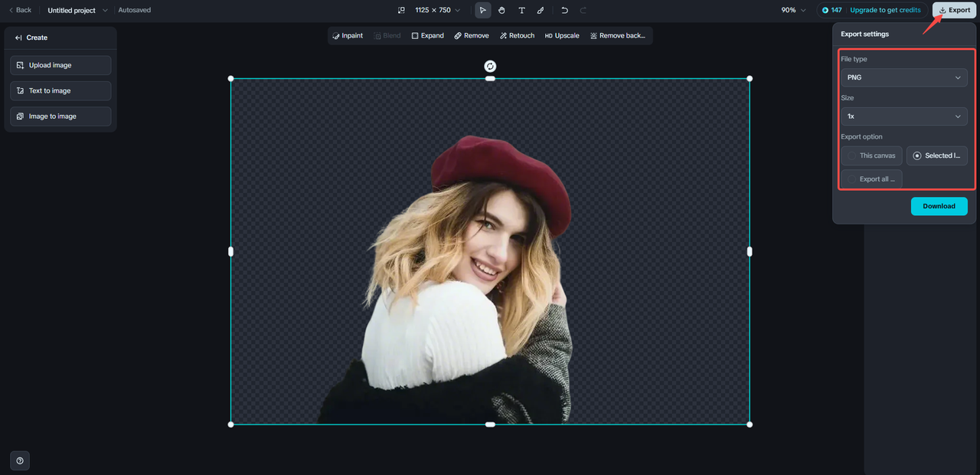Click the 147 credits counter
The image size is (980, 475).
pyautogui.click(x=831, y=10)
